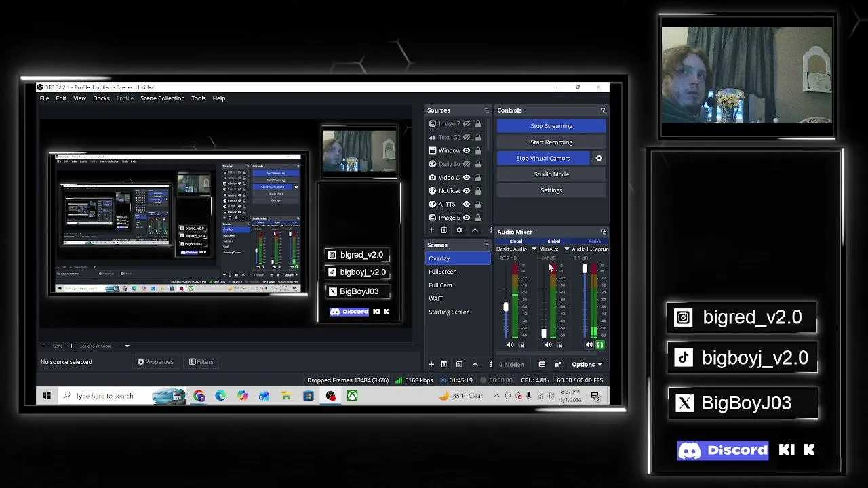Toggle Desktop Audio monitoring headphone icon
Screen dimensions: 868x488
click(x=521, y=345)
